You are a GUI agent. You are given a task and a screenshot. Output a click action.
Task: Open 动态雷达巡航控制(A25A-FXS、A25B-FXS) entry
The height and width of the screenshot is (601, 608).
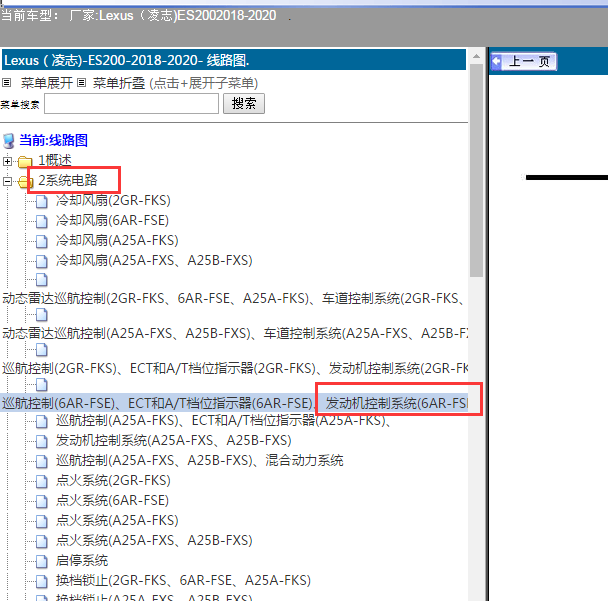tap(234, 333)
